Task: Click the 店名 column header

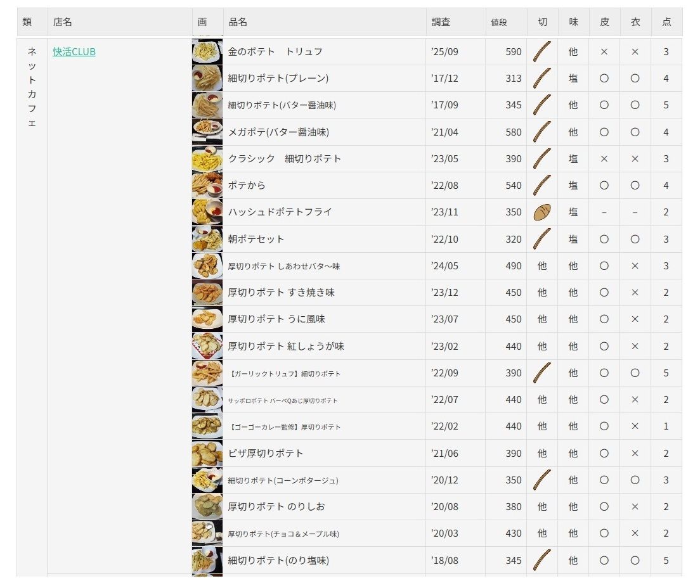Action: (x=63, y=22)
